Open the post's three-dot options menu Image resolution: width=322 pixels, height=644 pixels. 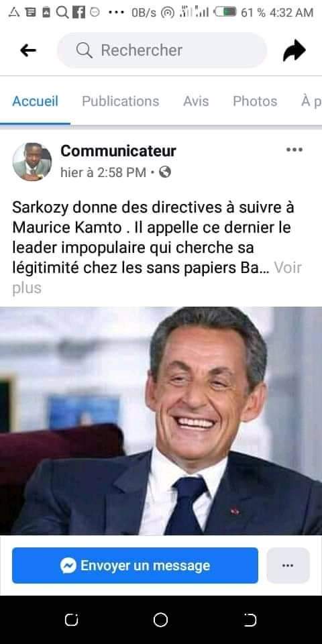(294, 150)
